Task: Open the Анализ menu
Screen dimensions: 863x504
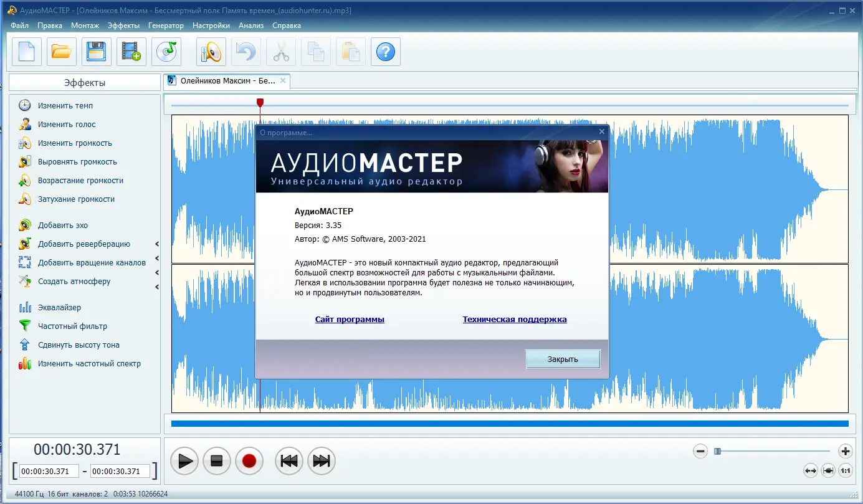Action: coord(251,26)
